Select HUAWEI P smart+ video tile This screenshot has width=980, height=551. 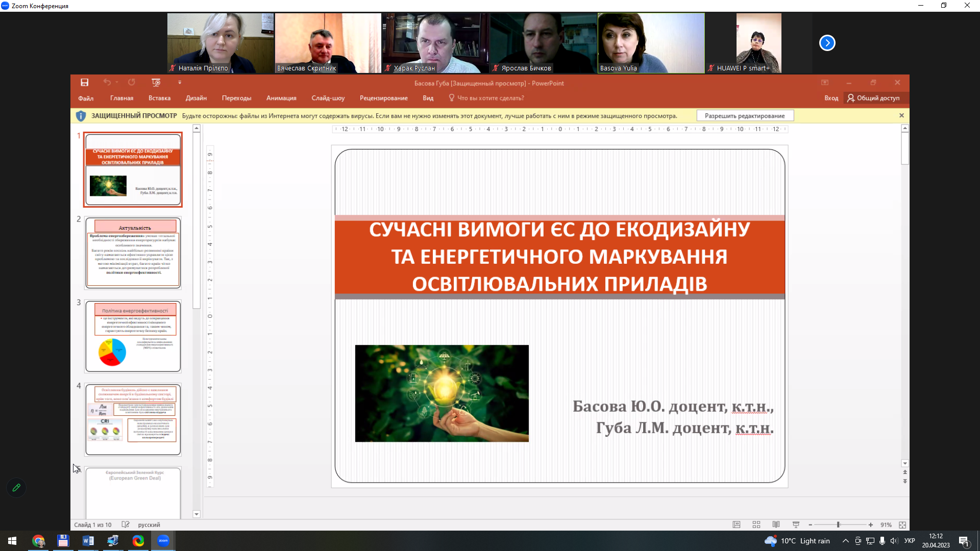[758, 43]
